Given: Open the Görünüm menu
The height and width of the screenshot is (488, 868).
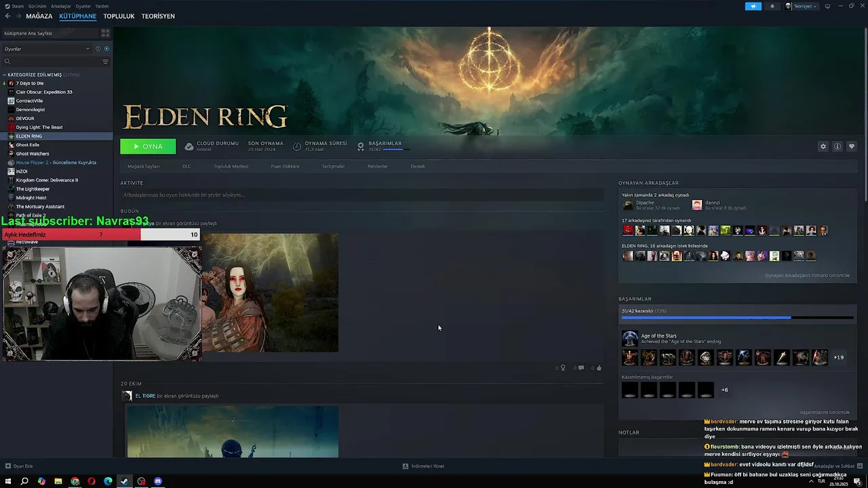Looking at the screenshot, I should tap(37, 6).
